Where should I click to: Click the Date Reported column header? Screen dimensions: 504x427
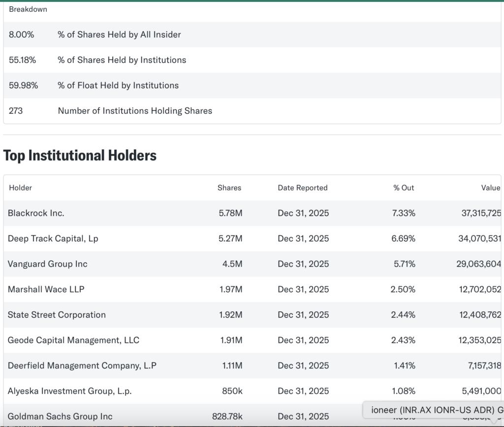coord(302,188)
